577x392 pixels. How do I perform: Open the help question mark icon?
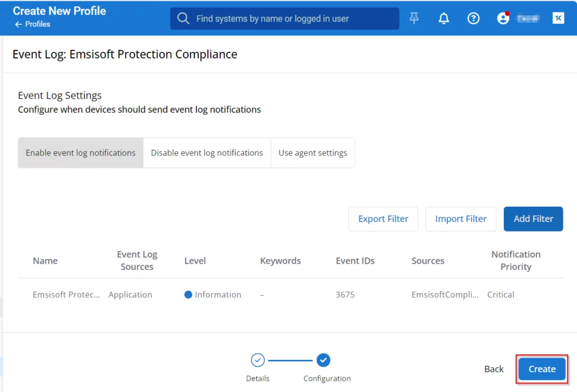[473, 19]
